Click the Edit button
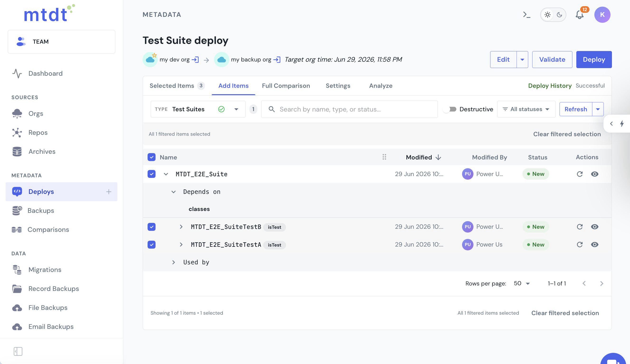Viewport: 630px width, 364px height. (x=503, y=59)
